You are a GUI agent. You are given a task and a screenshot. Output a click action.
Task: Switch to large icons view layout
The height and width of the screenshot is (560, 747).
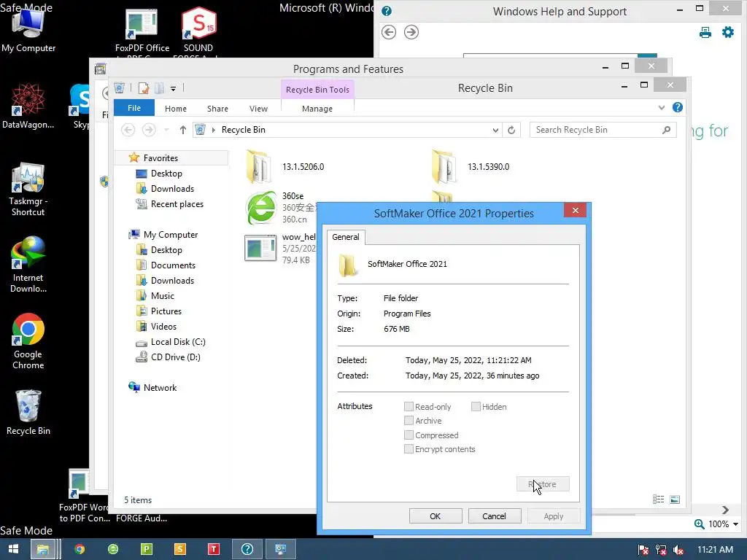[x=675, y=499]
